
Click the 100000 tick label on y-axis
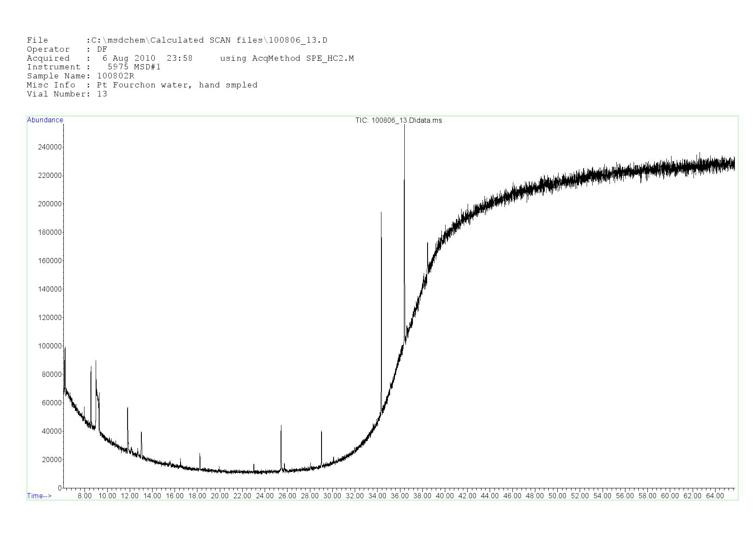50,346
